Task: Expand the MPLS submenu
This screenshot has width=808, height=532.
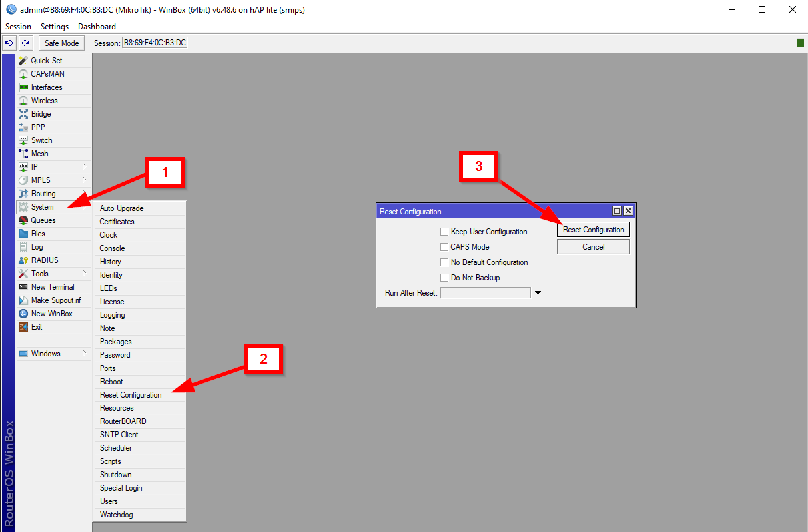Action: 53,180
